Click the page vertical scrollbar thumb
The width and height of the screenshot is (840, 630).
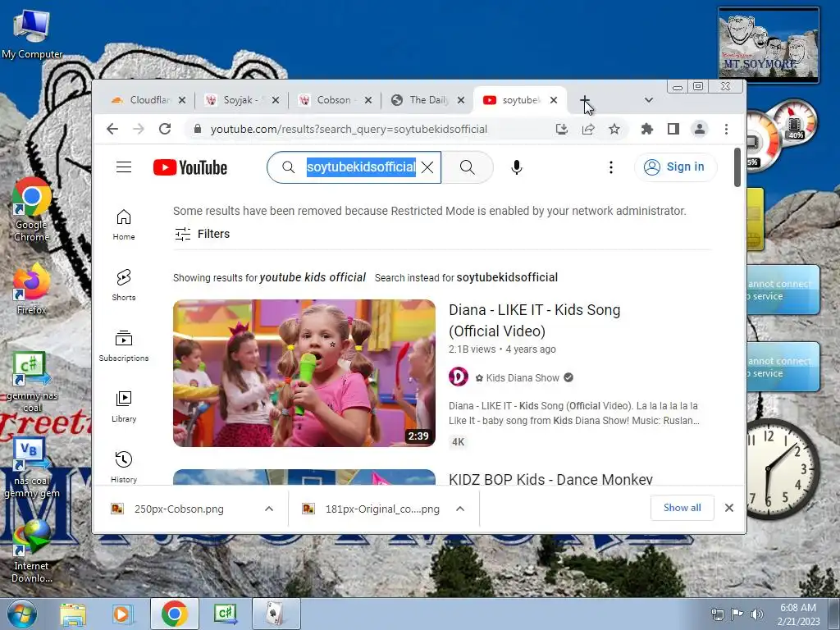pos(737,167)
